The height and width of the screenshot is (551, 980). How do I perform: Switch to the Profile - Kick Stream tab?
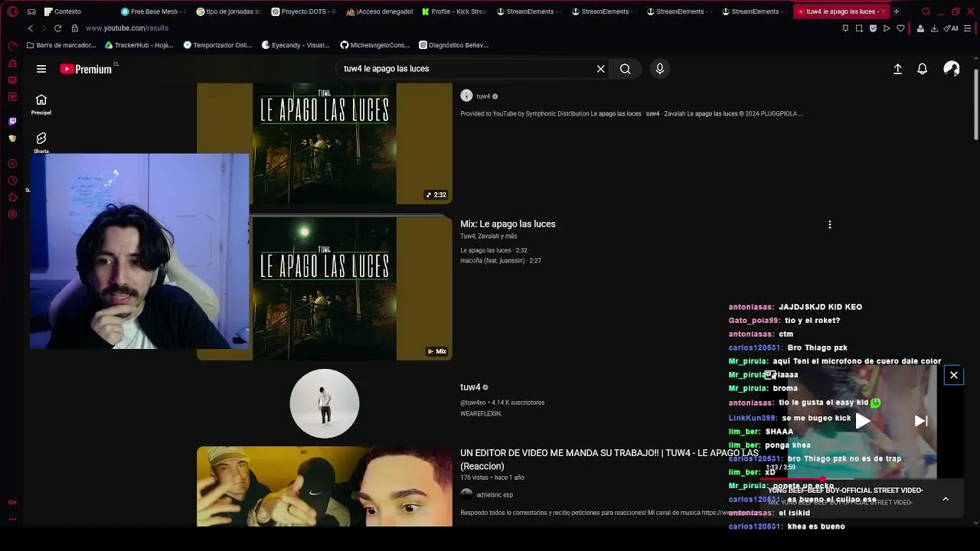pyautogui.click(x=453, y=11)
